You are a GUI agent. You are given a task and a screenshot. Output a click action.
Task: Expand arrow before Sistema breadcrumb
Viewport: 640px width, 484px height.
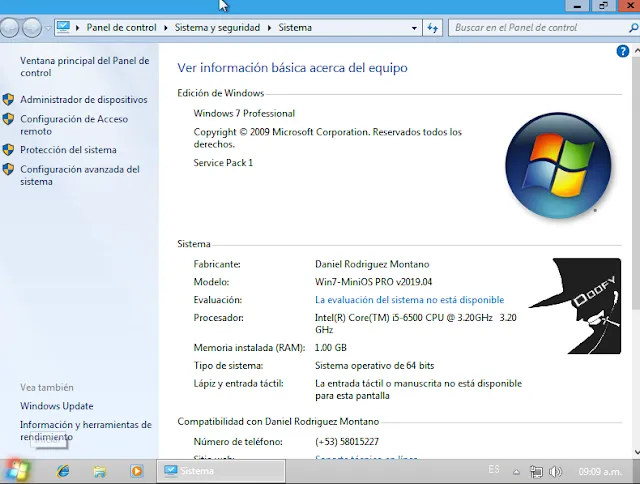(x=269, y=28)
